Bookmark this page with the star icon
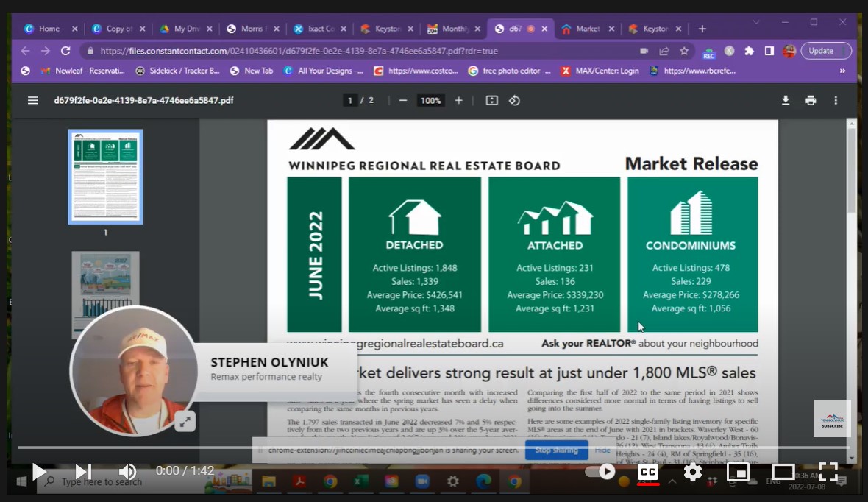 (x=684, y=51)
